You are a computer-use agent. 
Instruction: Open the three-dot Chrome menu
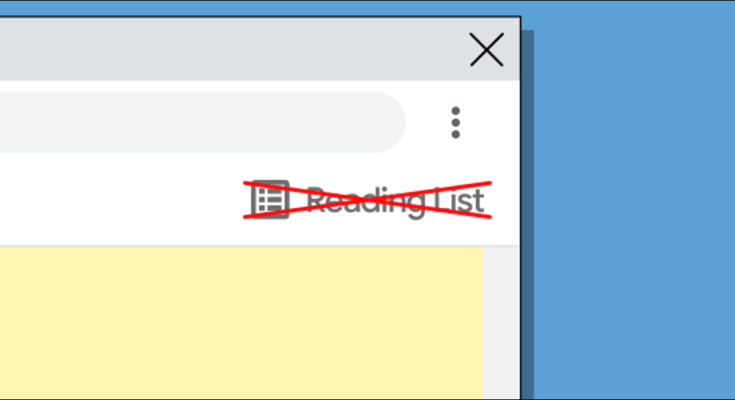(x=455, y=123)
